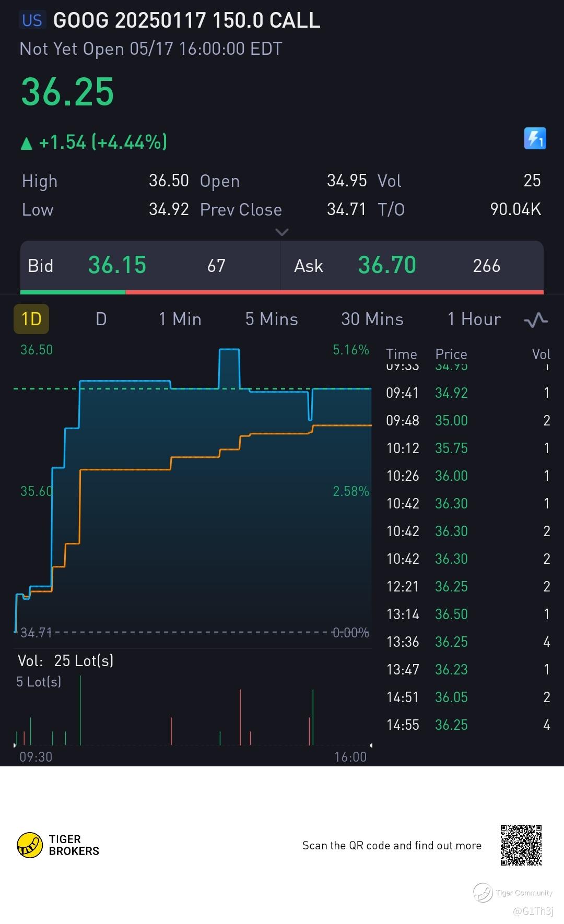Tap the Tiger Brokers logo
Screen dimensions: 564x924
coord(58,845)
